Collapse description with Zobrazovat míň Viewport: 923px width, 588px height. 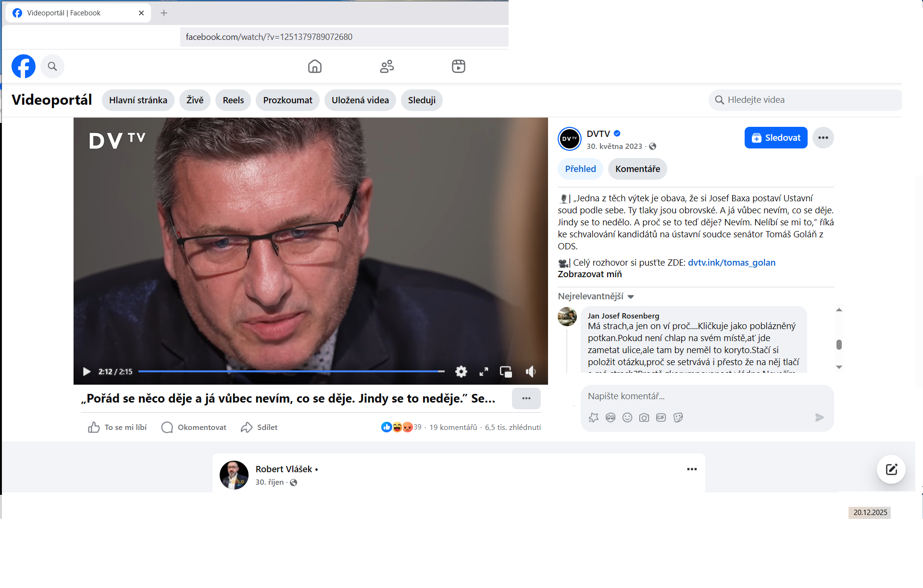tap(590, 274)
